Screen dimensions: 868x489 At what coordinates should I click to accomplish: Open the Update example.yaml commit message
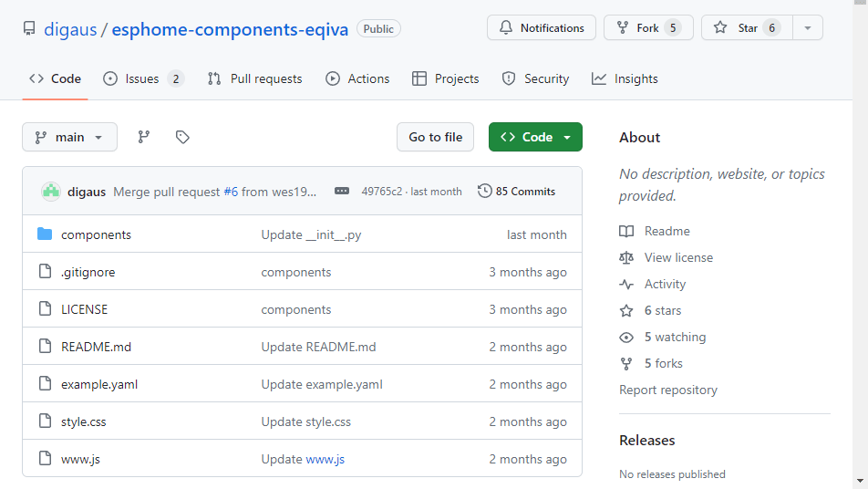[x=322, y=384]
